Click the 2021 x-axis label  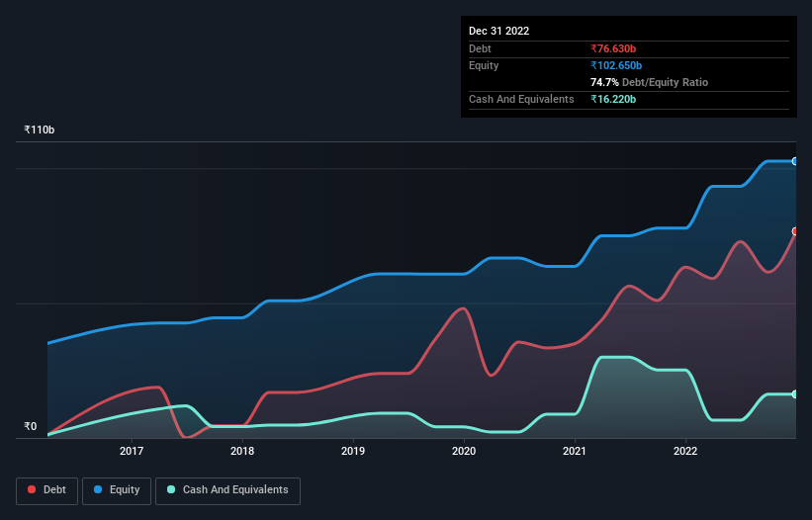[x=575, y=451]
